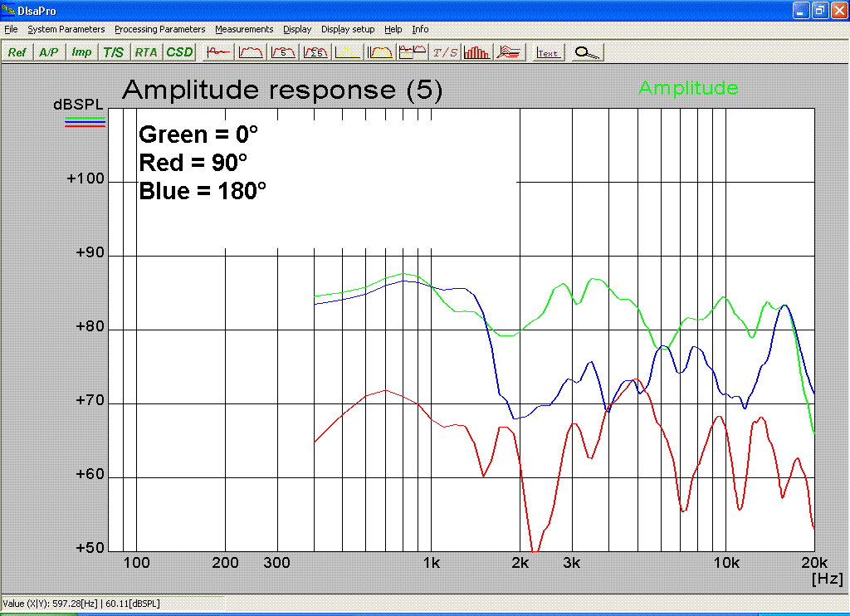The height and width of the screenshot is (616, 850).
Task: Open the Processing Parameters menu
Action: pyautogui.click(x=160, y=29)
